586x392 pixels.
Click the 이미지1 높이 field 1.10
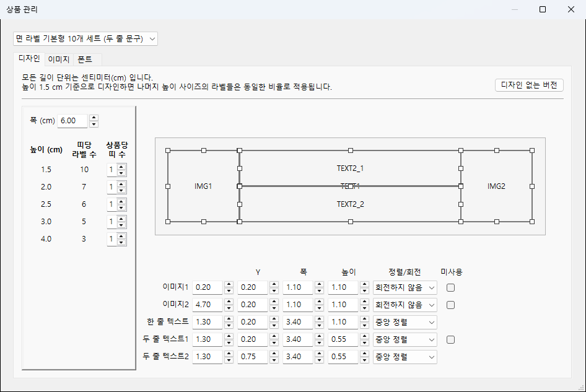pos(343,287)
